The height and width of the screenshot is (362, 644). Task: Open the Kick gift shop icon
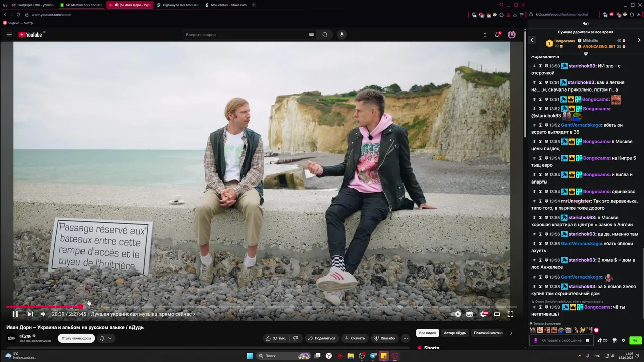point(614,340)
